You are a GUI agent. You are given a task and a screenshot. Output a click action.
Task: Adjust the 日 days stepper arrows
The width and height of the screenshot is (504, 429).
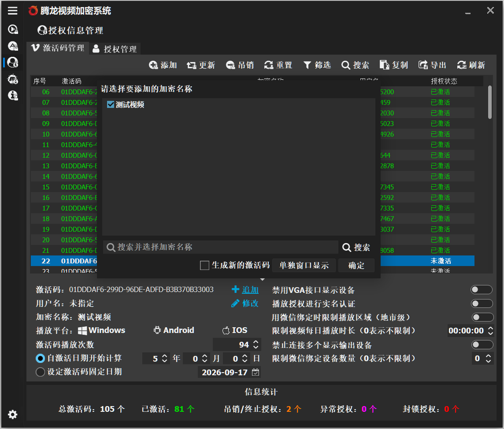coord(245,358)
